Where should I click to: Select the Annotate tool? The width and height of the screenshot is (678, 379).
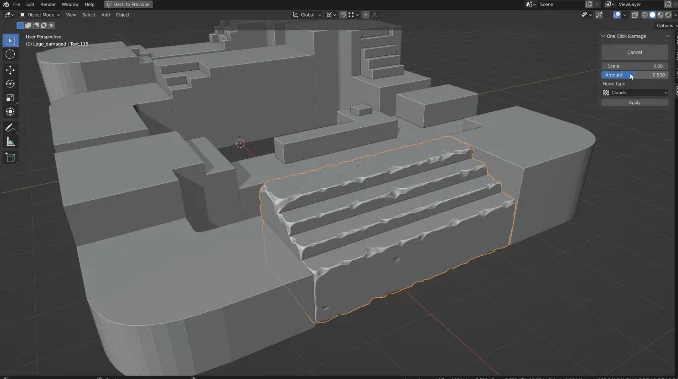point(10,127)
